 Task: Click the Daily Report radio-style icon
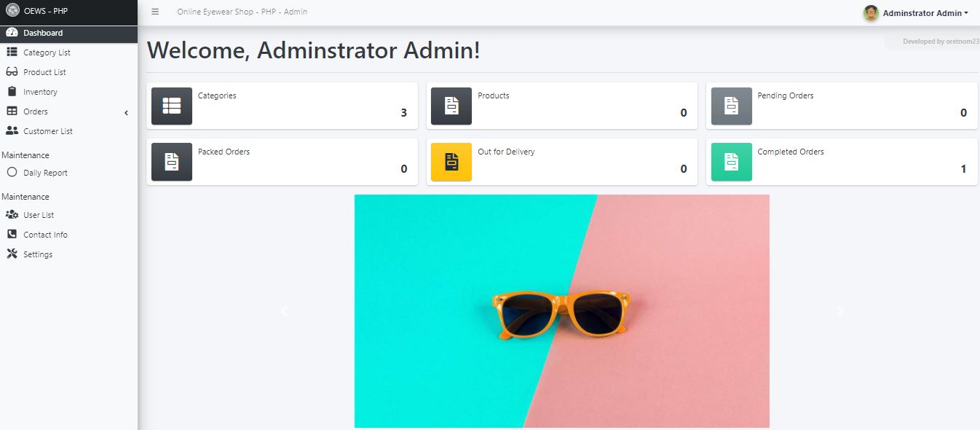tap(12, 172)
